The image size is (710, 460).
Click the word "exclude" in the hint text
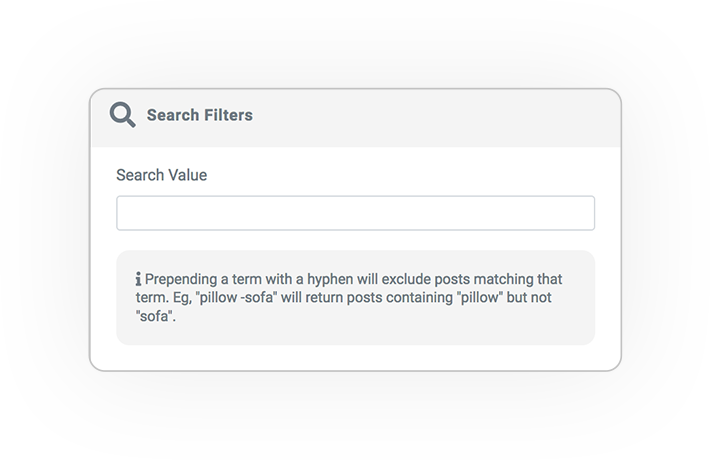point(406,279)
